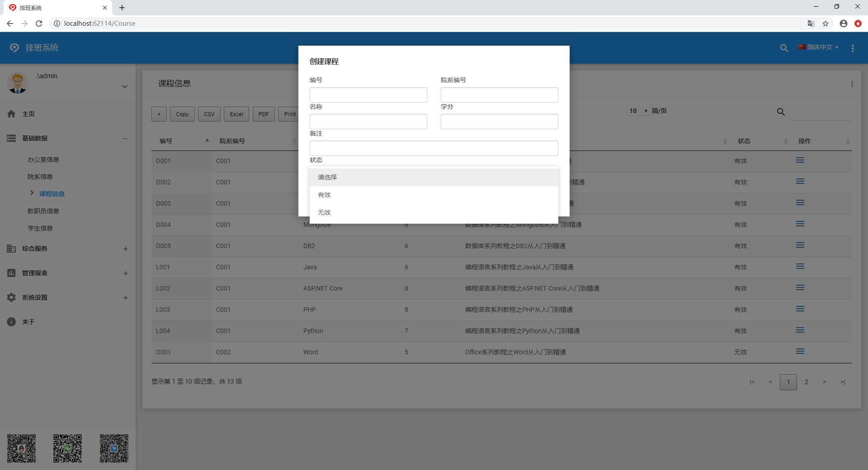Screen dimensions: 868x470
Task: Click the 管理报表 chart icon
Action: coord(11,273)
